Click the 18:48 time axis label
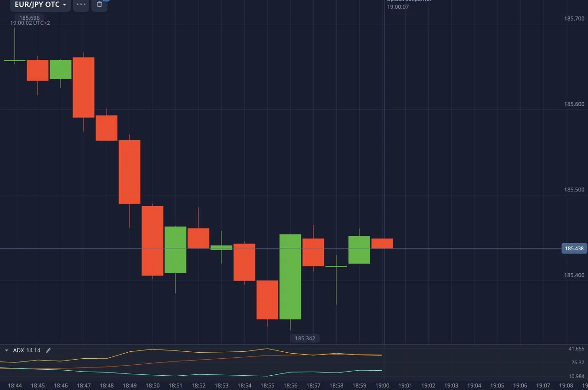Screen dimensions: 588x390 point(107,385)
